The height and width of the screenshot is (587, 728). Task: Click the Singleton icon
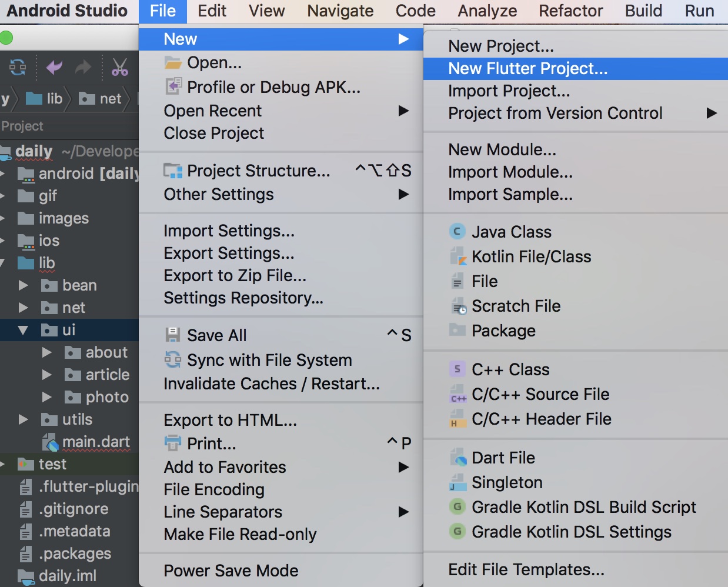(457, 482)
